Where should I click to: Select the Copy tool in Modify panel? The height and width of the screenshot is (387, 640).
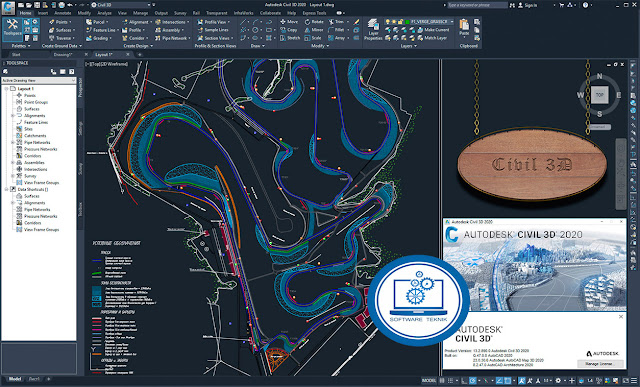[289, 30]
